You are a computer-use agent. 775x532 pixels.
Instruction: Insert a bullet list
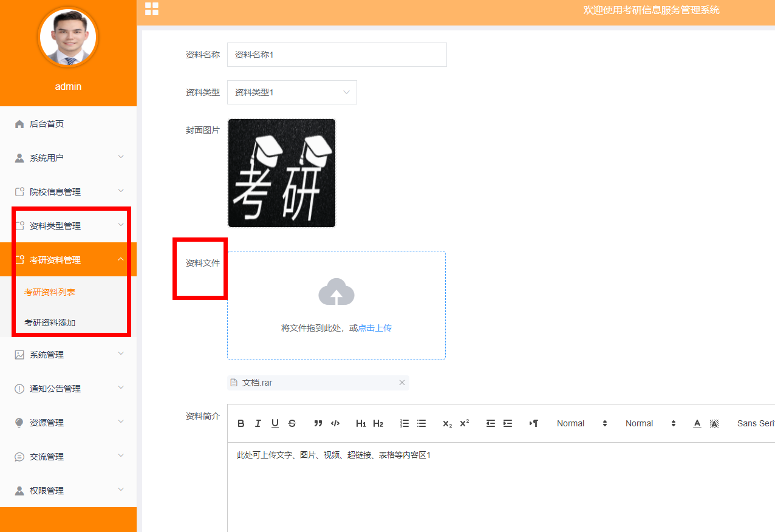[x=422, y=423]
